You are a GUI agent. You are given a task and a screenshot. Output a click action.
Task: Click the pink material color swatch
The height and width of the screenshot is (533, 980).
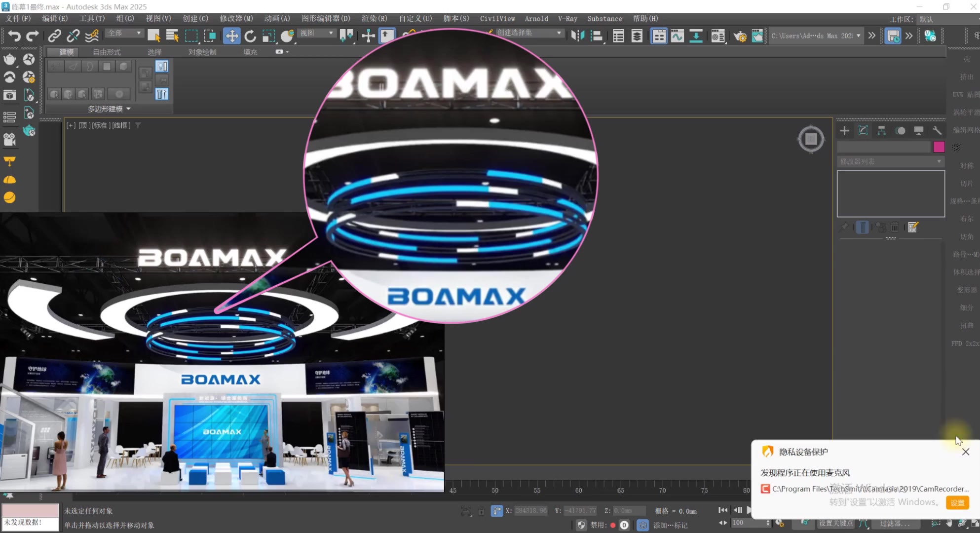point(939,147)
